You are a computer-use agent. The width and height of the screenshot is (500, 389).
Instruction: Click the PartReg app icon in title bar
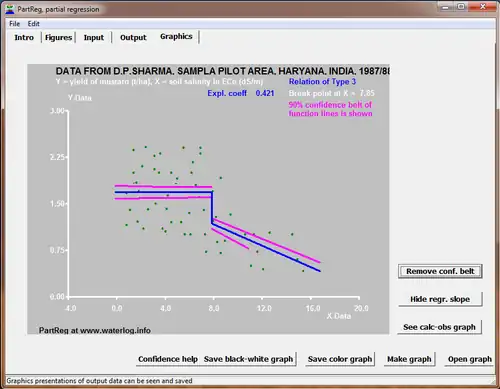coord(10,9)
